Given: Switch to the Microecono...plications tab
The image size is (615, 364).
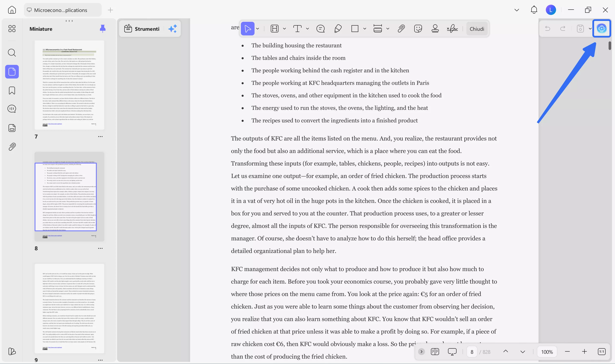Looking at the screenshot, I should (x=63, y=10).
